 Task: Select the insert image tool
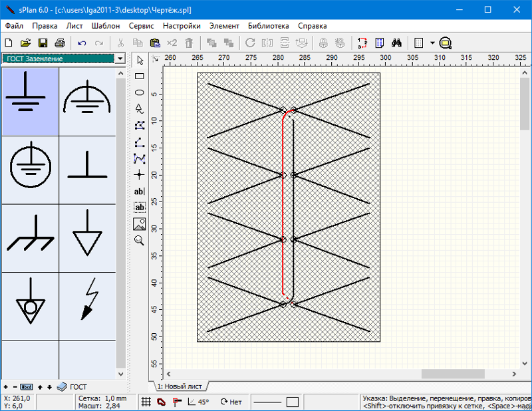140,224
